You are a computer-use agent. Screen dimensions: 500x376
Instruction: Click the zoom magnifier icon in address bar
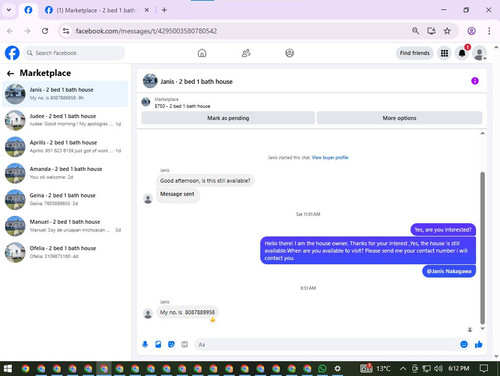(415, 31)
